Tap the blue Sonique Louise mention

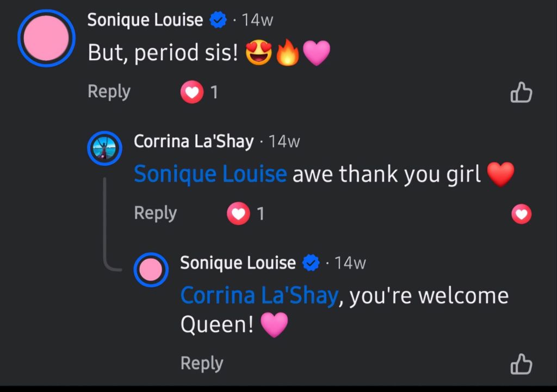coord(211,173)
